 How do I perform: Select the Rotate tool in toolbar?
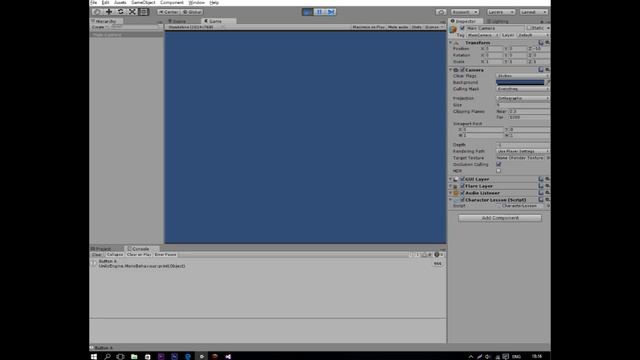point(121,12)
